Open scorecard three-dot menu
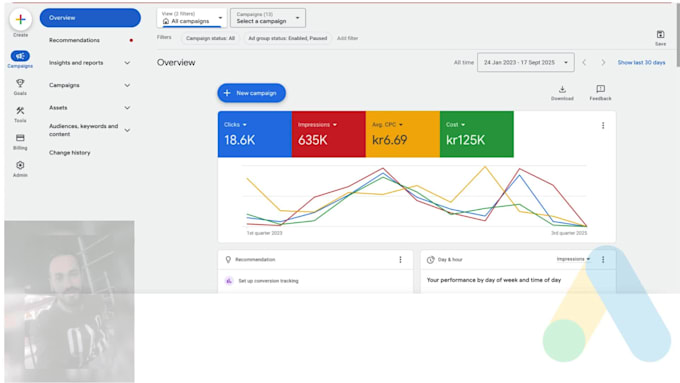 coord(603,125)
